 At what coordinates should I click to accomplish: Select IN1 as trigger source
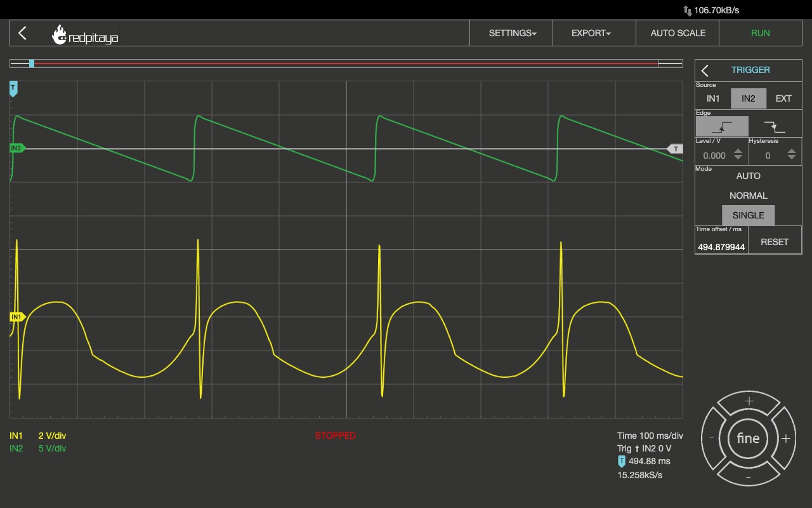coord(713,98)
